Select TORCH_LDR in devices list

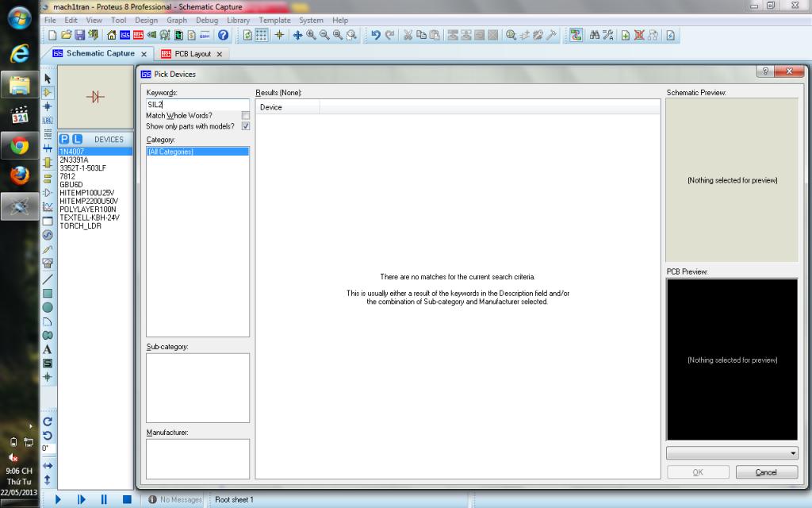(x=80, y=226)
